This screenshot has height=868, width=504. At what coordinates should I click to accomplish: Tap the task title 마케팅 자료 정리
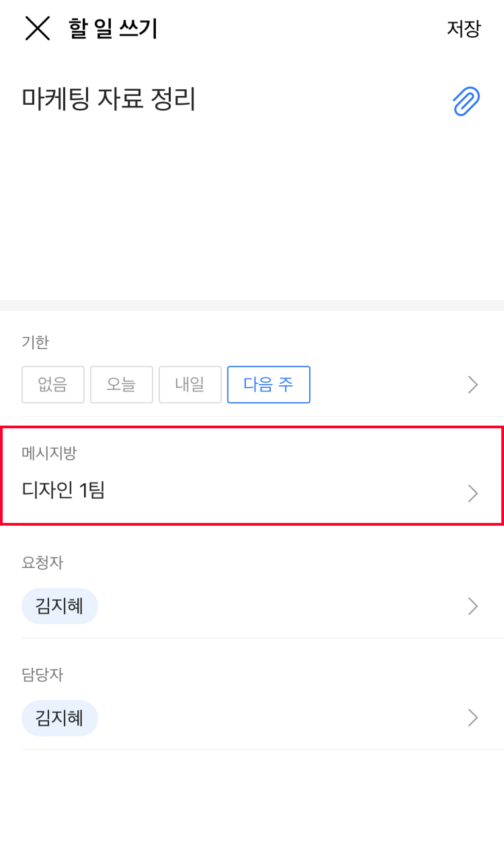click(x=109, y=99)
